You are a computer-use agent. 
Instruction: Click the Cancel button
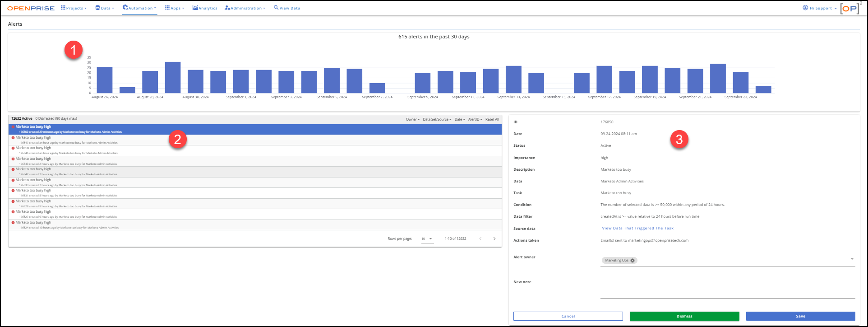tap(568, 316)
